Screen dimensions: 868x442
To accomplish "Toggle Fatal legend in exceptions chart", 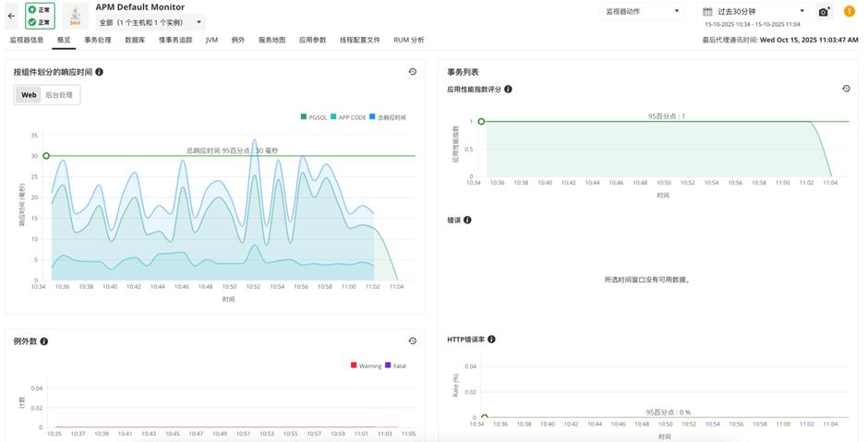I will (x=396, y=365).
